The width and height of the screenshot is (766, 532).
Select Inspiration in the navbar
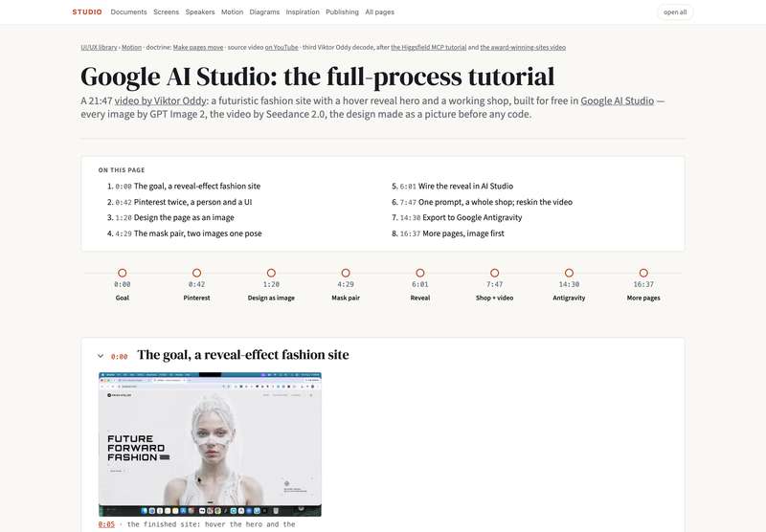(303, 12)
